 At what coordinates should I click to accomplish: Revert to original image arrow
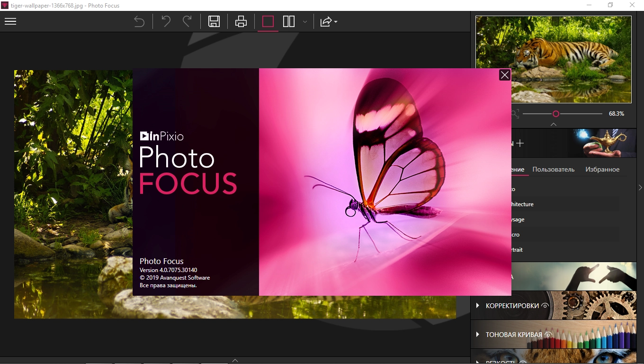point(139,22)
